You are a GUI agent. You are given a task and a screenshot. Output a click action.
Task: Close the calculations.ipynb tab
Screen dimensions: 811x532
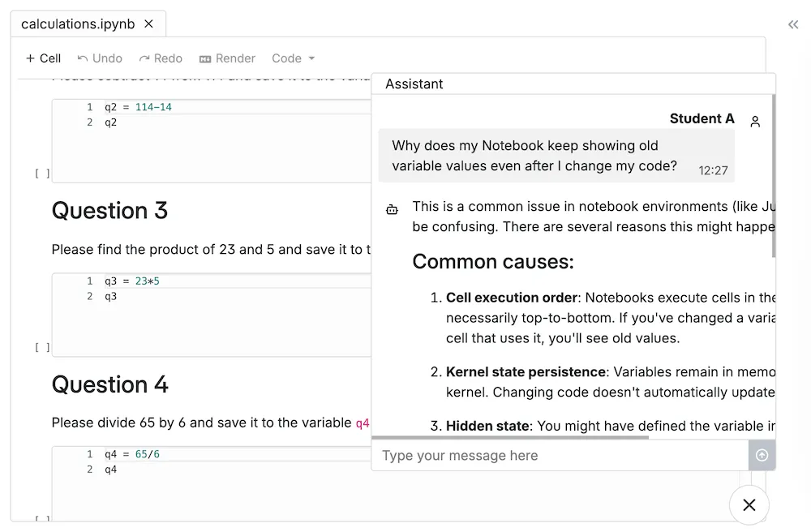click(x=149, y=24)
